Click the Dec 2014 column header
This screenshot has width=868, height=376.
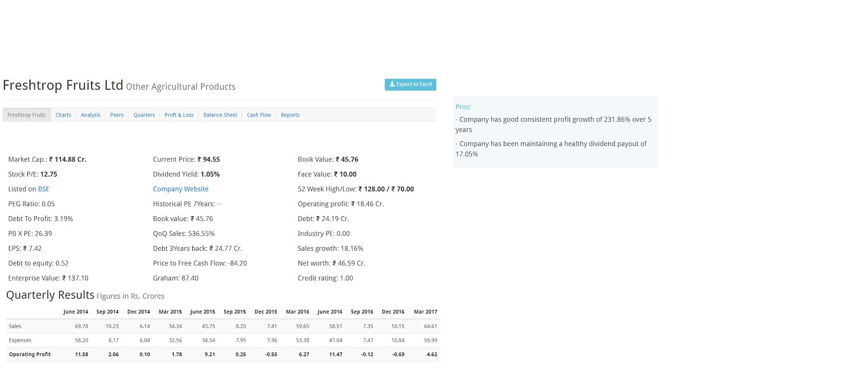tap(138, 312)
